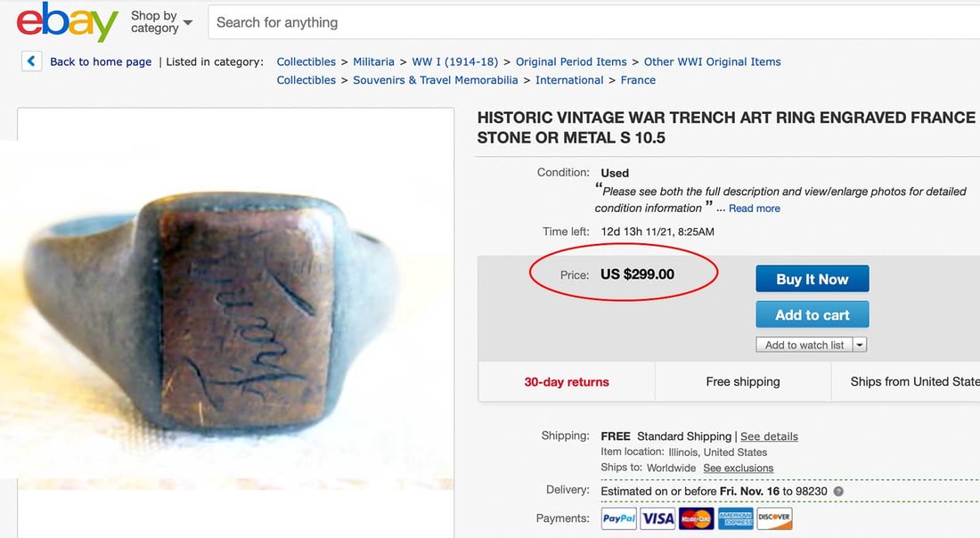The image size is (980, 538).
Task: Select the Discover payment icon
Action: coord(773,518)
